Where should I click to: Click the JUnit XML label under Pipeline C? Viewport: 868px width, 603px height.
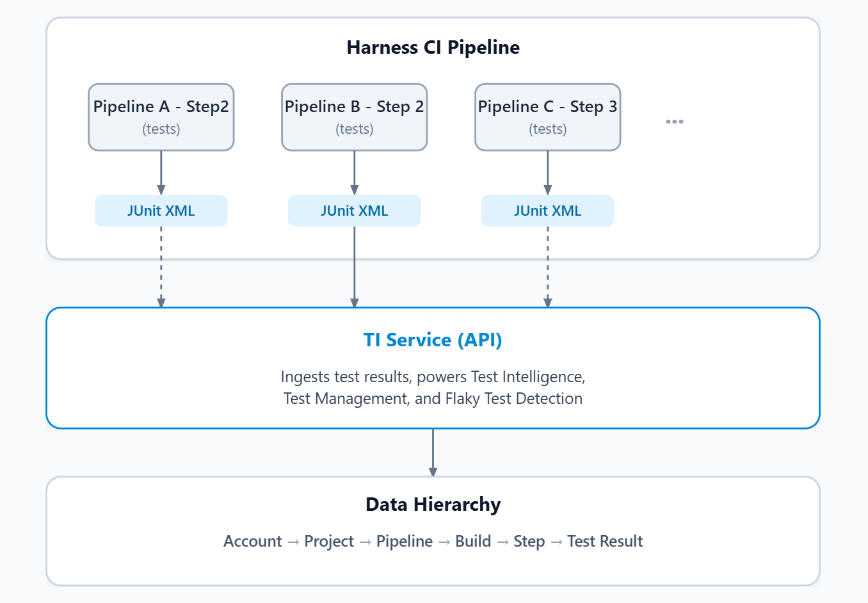(x=548, y=211)
